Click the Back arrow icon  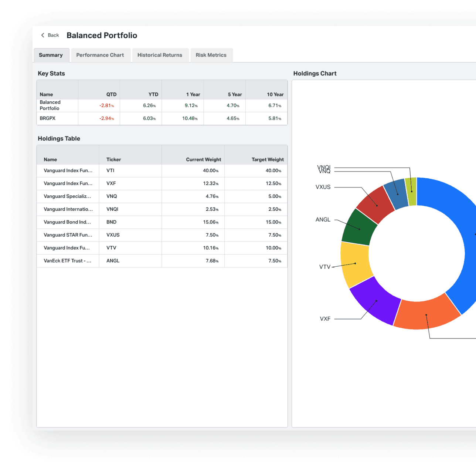[43, 35]
